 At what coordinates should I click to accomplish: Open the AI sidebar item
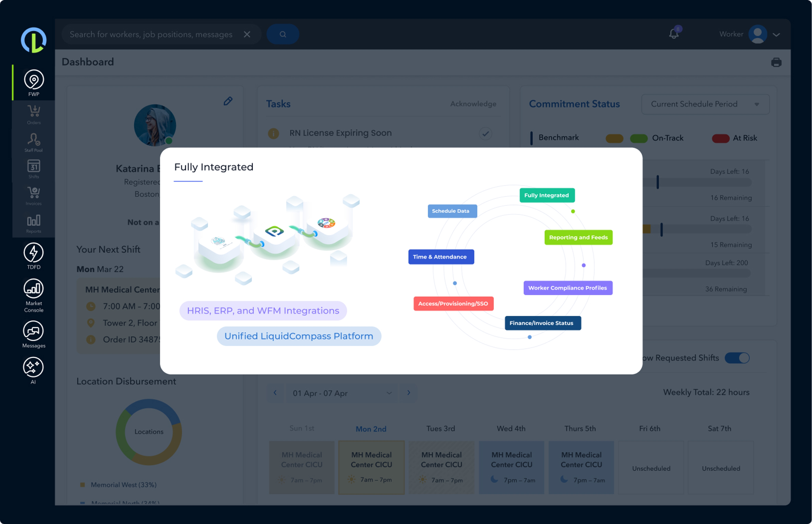tap(33, 371)
